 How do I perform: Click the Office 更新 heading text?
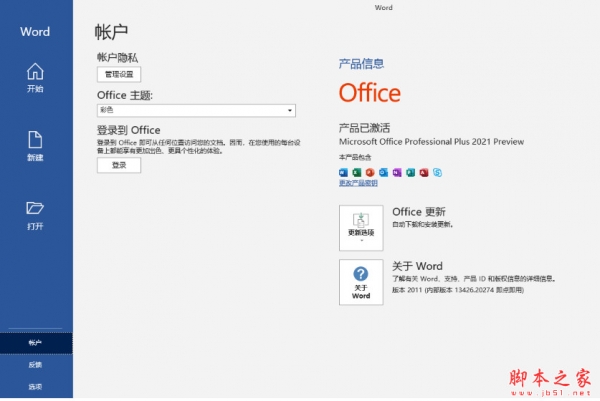click(x=419, y=212)
